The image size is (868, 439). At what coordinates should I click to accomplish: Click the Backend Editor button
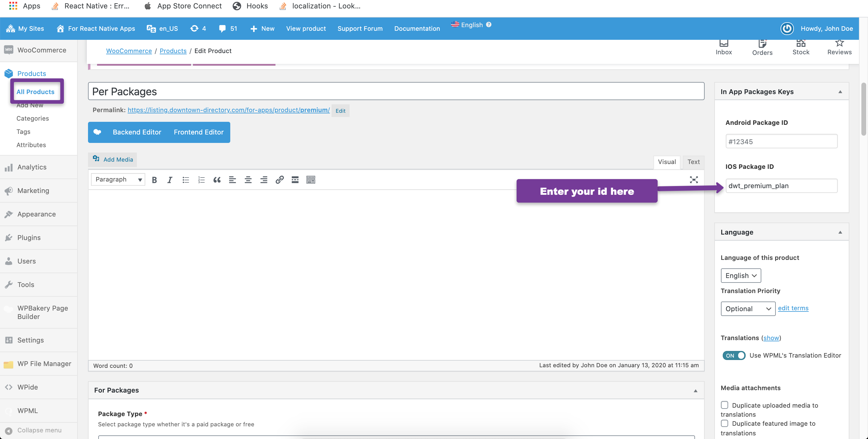137,132
